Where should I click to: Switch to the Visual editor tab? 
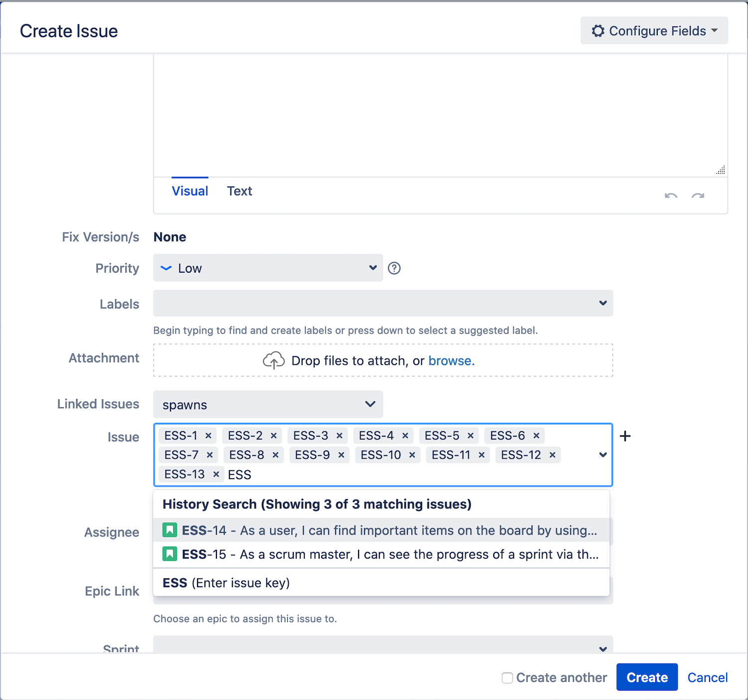[x=190, y=191]
